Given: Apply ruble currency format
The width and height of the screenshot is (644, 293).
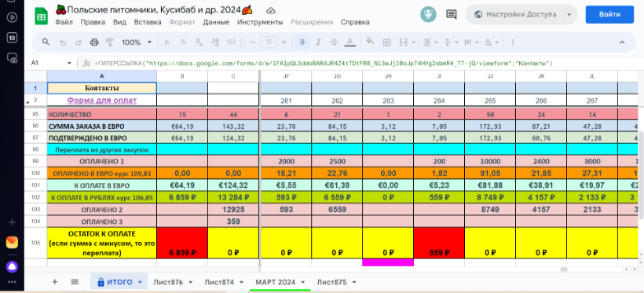Looking at the screenshot, I should coord(167,42).
